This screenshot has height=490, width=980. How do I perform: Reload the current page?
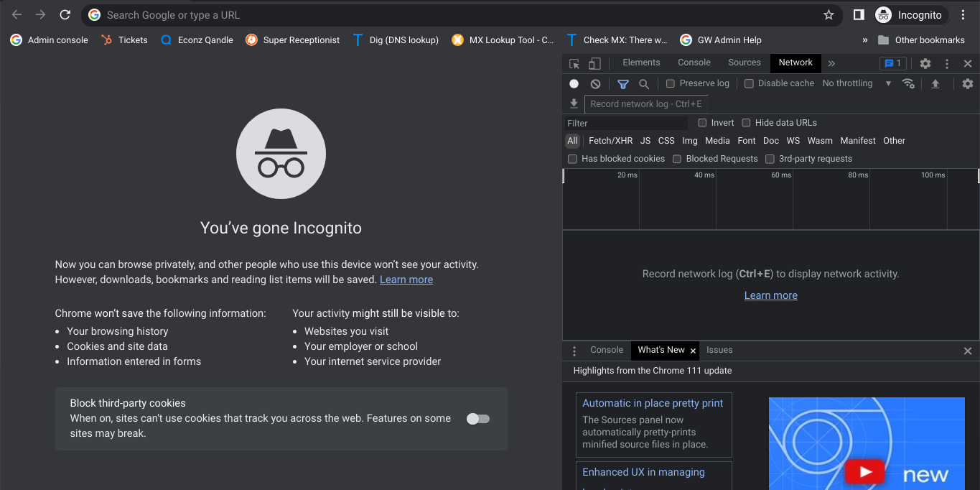point(65,14)
